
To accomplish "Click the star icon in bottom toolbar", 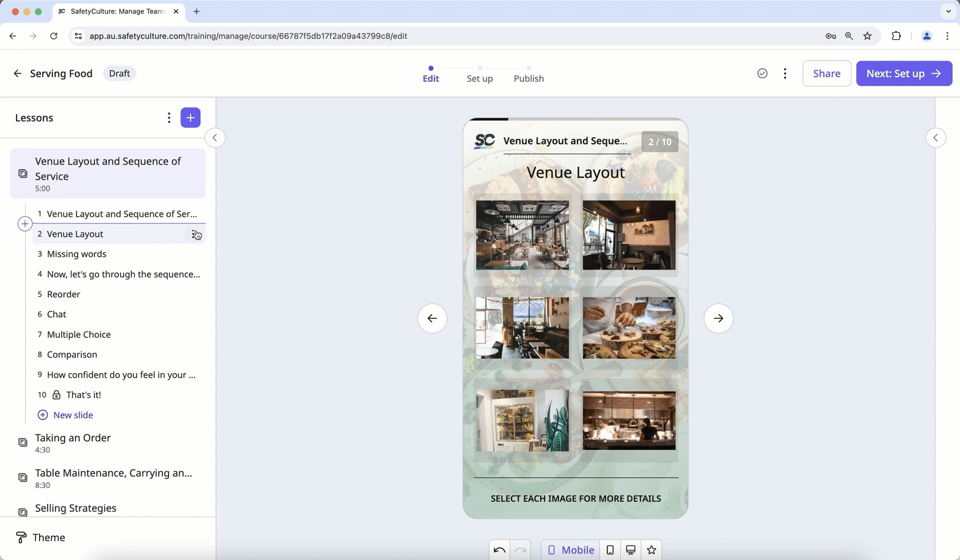I will tap(651, 550).
